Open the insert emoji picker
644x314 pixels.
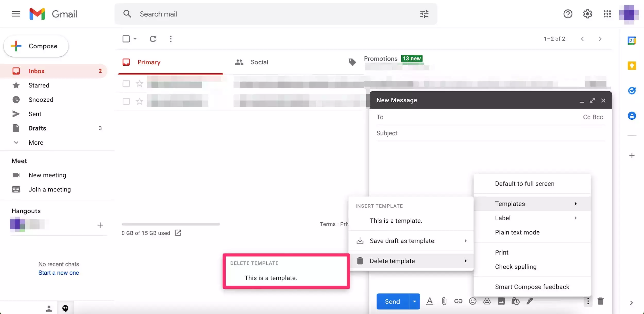(x=472, y=301)
